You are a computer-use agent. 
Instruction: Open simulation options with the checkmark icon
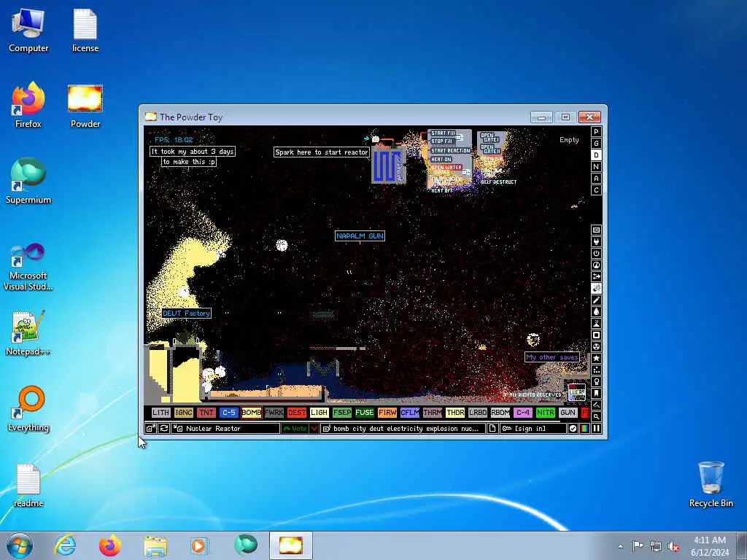point(573,428)
